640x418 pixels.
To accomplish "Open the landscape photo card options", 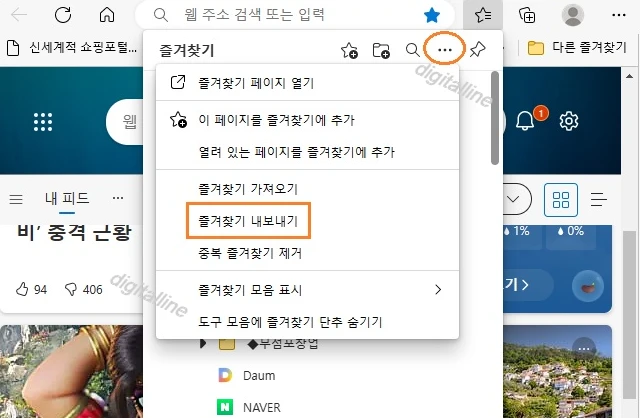I will 584,349.
